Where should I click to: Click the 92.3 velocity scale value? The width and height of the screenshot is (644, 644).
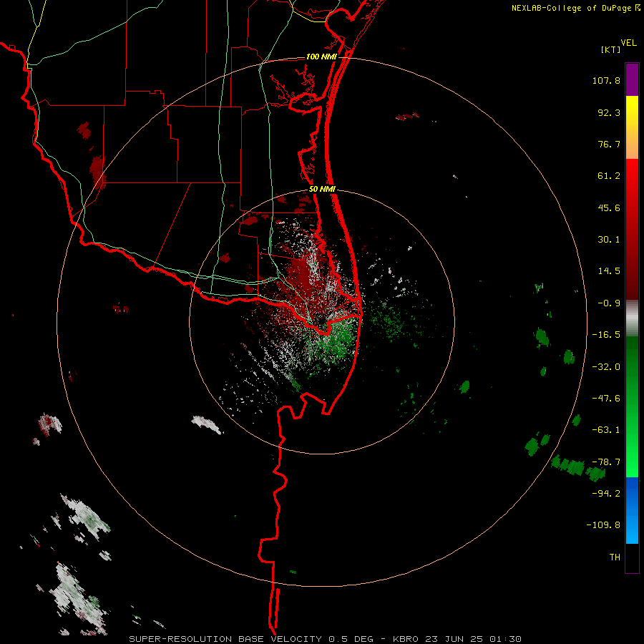609,112
